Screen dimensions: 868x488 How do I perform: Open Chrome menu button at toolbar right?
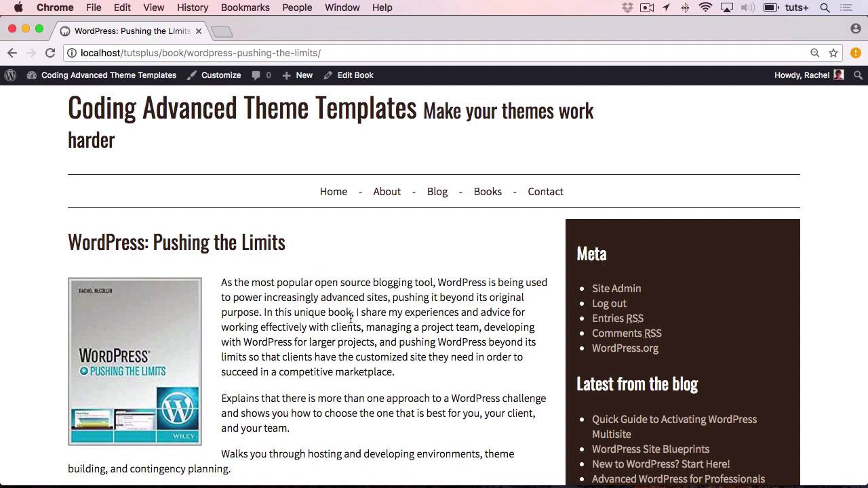click(x=856, y=53)
